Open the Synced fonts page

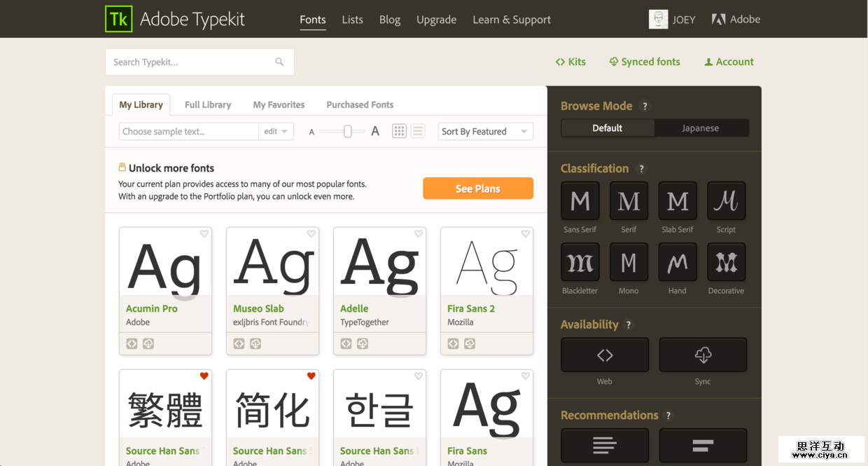[644, 62]
